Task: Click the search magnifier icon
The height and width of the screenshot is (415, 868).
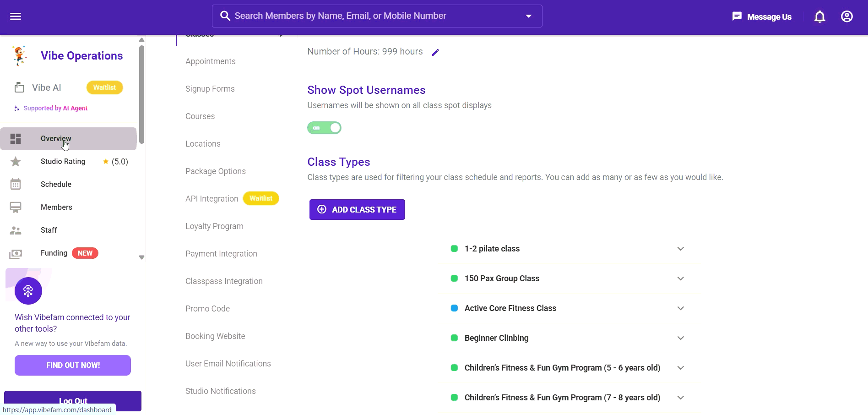Action: [225, 16]
